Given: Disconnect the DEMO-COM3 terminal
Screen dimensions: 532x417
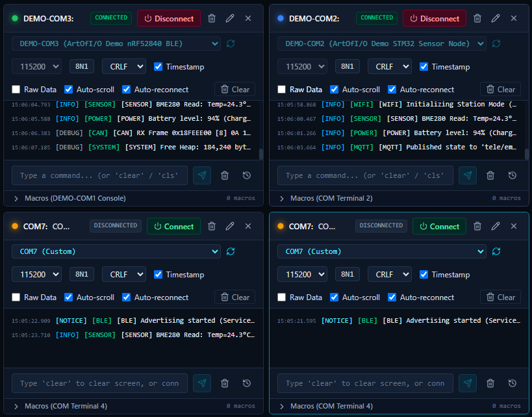Looking at the screenshot, I should point(169,18).
